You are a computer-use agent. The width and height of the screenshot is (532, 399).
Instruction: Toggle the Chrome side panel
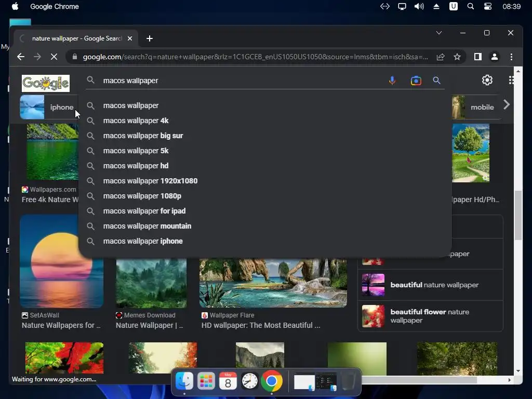[x=478, y=57]
